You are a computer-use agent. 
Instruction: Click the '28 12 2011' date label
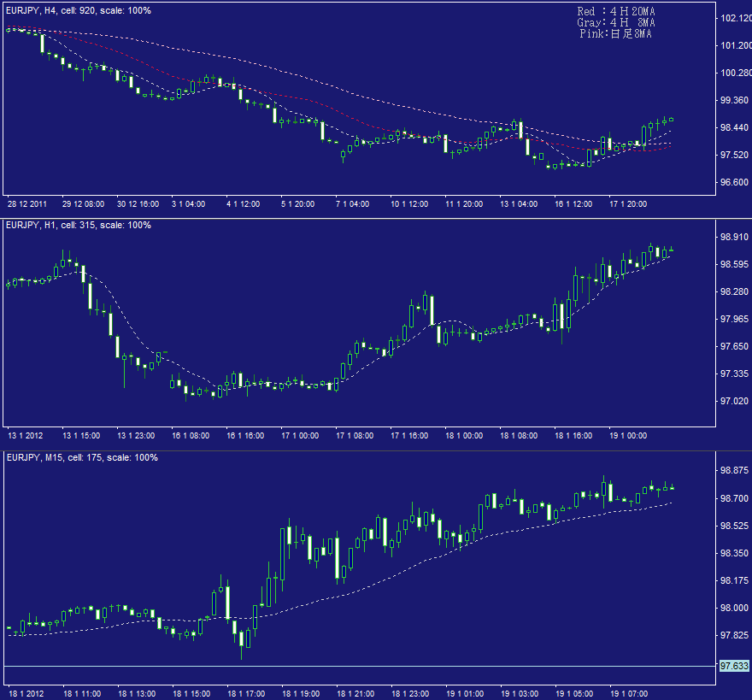27,204
